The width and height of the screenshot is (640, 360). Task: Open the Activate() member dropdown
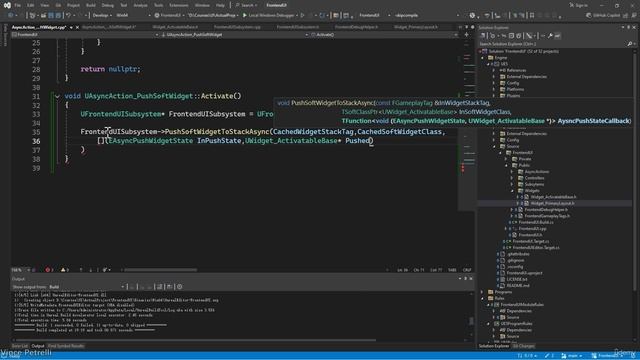click(x=384, y=35)
